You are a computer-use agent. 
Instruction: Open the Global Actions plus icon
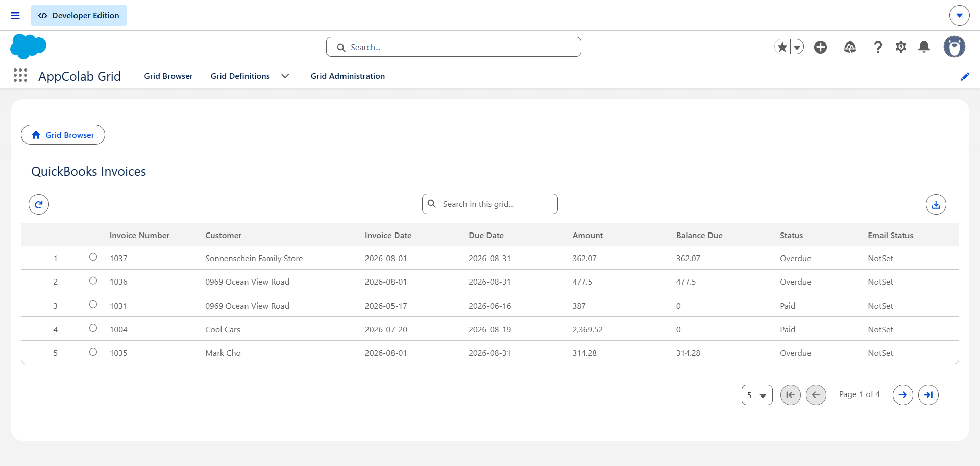[x=821, y=47]
